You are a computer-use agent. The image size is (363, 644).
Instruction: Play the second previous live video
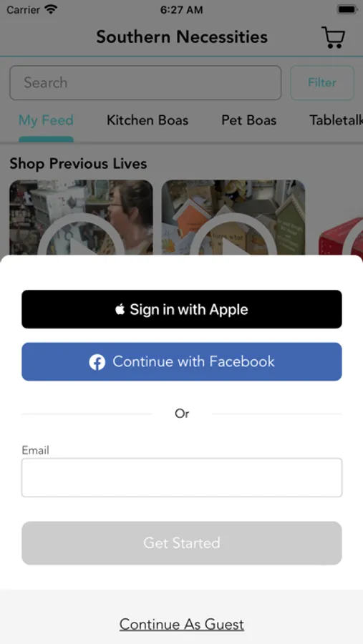pyautogui.click(x=233, y=218)
